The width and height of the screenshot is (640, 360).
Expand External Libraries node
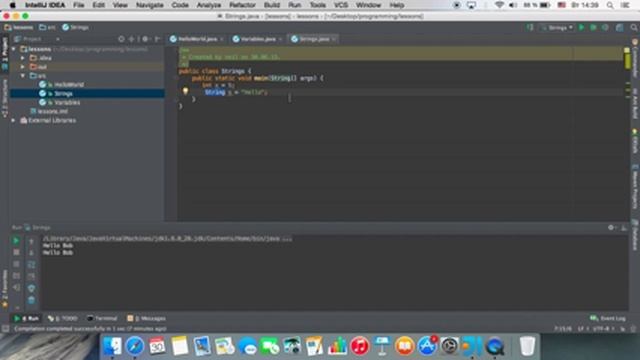click(x=13, y=120)
